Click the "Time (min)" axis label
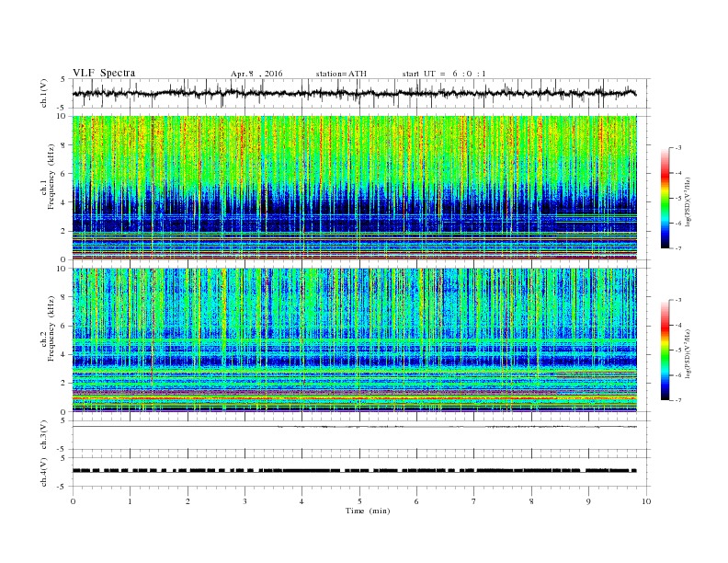Screen dimensions: 728x563 click(368, 511)
